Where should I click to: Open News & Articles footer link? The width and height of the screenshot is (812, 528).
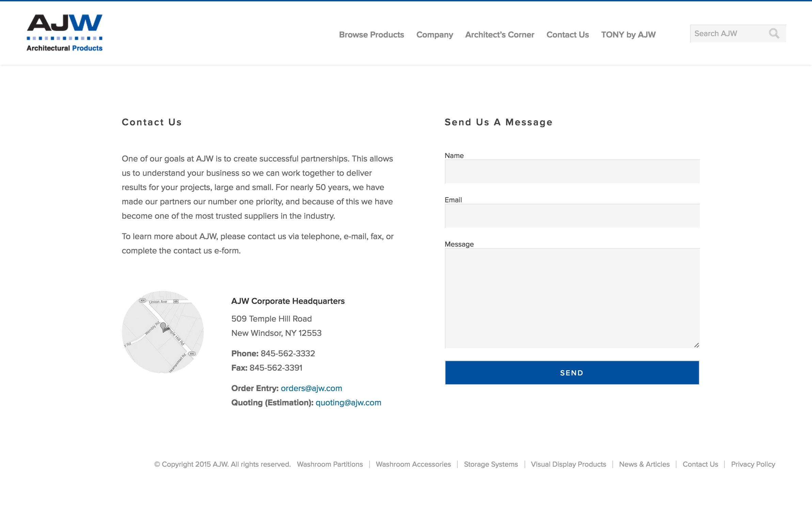point(644,464)
